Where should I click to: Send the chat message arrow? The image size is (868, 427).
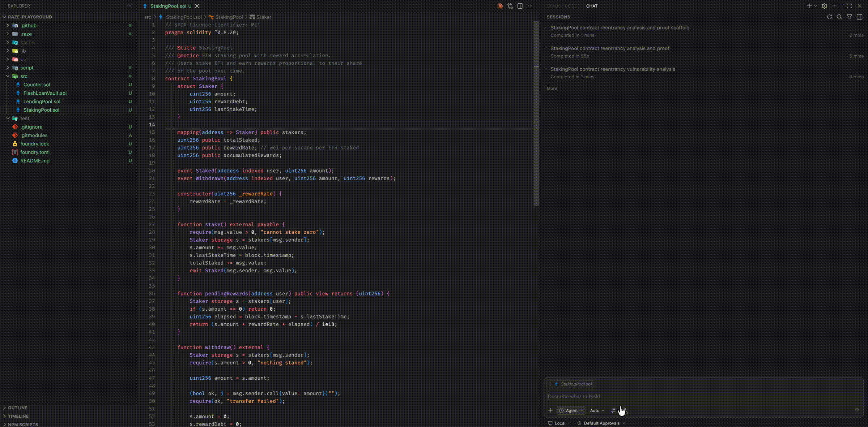pos(857,410)
